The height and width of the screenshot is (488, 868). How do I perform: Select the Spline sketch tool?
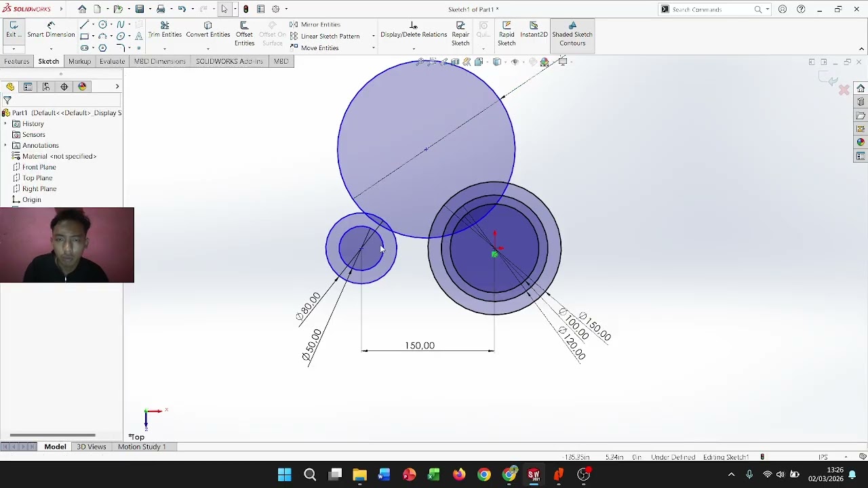pyautogui.click(x=121, y=24)
